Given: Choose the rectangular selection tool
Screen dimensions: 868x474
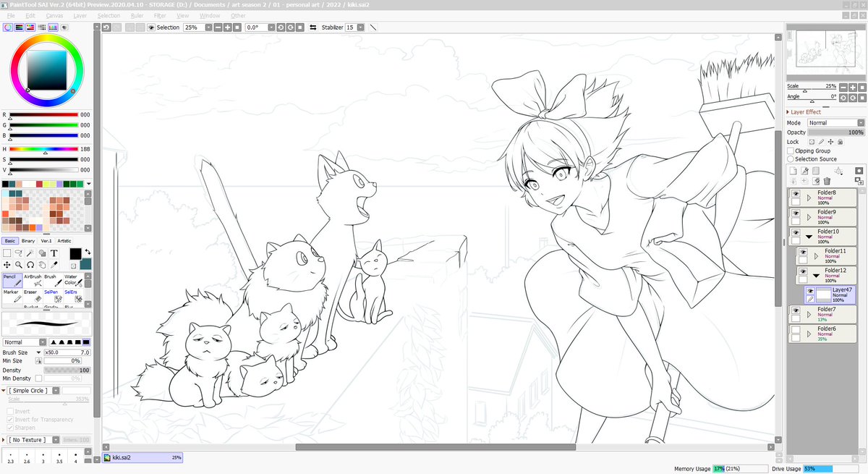Looking at the screenshot, I should 7,253.
